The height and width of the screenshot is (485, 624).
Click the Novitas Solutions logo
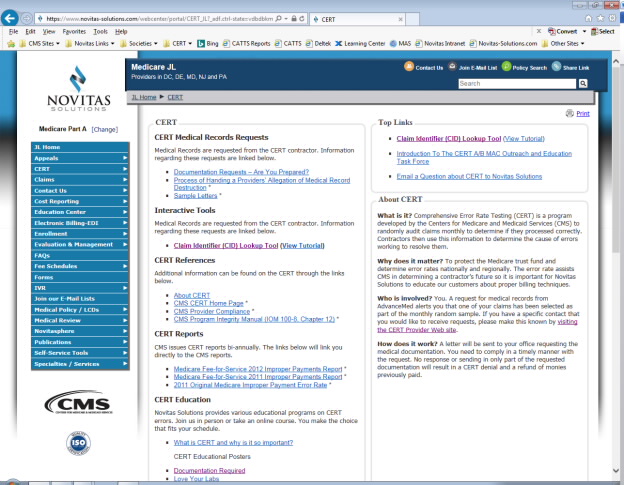[x=78, y=89]
